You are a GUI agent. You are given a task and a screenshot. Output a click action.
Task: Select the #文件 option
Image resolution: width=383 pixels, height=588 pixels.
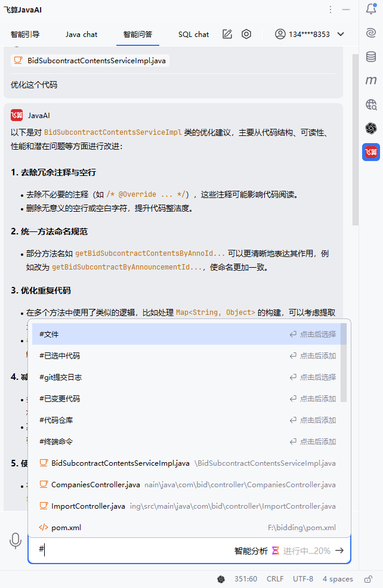click(x=187, y=334)
